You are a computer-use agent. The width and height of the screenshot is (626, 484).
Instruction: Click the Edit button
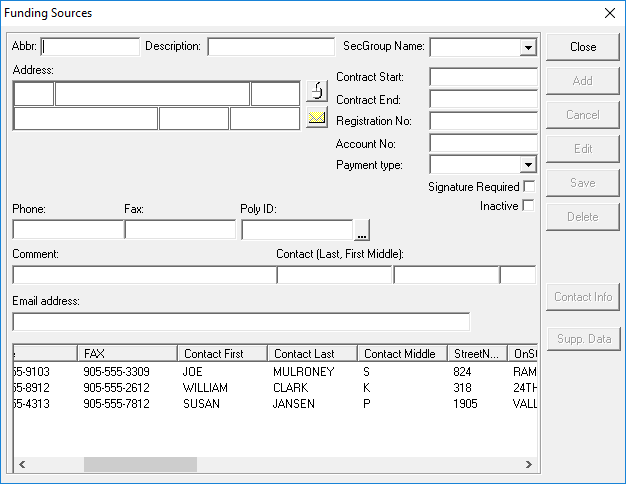coord(583,149)
